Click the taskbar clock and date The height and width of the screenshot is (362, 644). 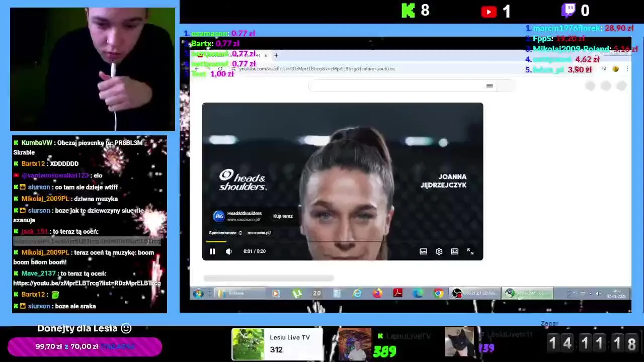617,293
